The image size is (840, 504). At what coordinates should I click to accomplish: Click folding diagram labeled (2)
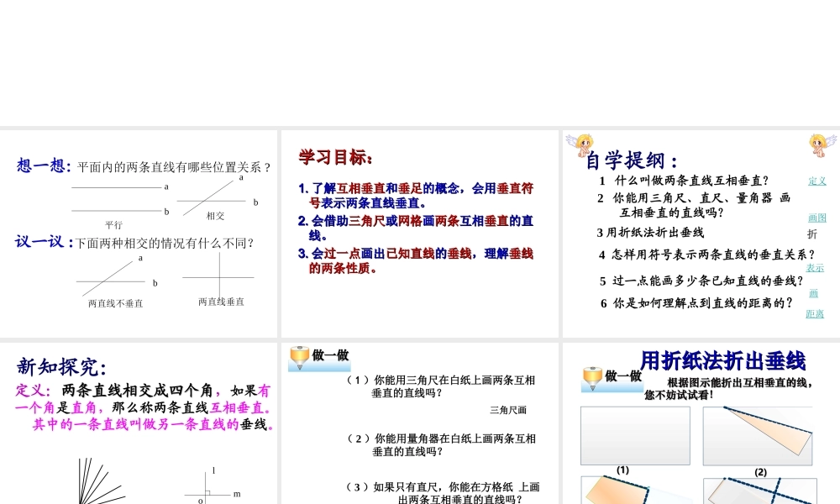[x=758, y=435]
